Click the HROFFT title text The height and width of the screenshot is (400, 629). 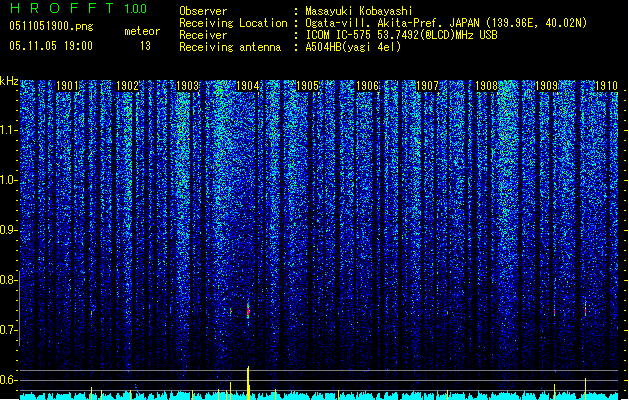[x=62, y=8]
